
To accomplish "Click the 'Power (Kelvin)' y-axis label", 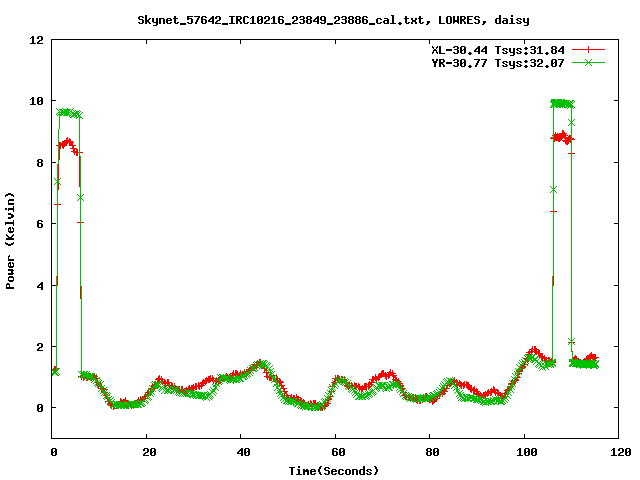I will [x=10, y=241].
